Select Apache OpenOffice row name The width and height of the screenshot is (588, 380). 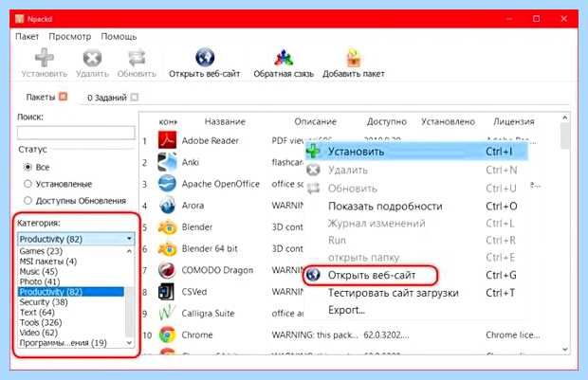[220, 184]
